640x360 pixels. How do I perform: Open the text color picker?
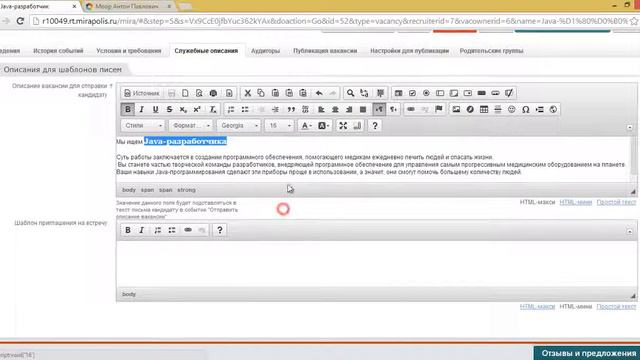pyautogui.click(x=307, y=126)
